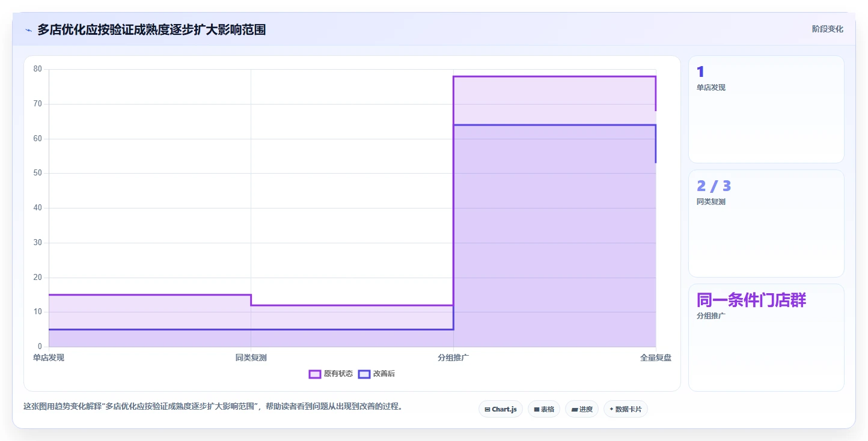Click the purple 原有状态 legend swatch
The width and height of the screenshot is (868, 441).
(x=314, y=374)
